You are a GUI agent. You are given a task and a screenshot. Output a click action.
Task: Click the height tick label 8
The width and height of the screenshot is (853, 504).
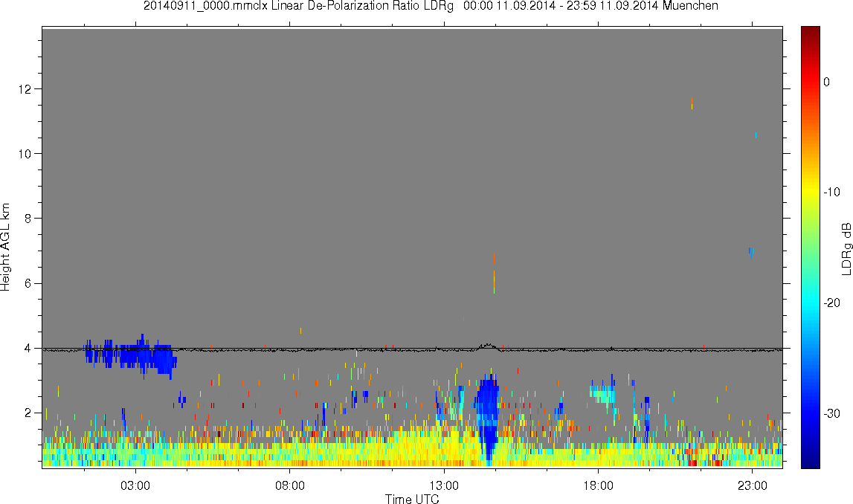click(x=28, y=219)
